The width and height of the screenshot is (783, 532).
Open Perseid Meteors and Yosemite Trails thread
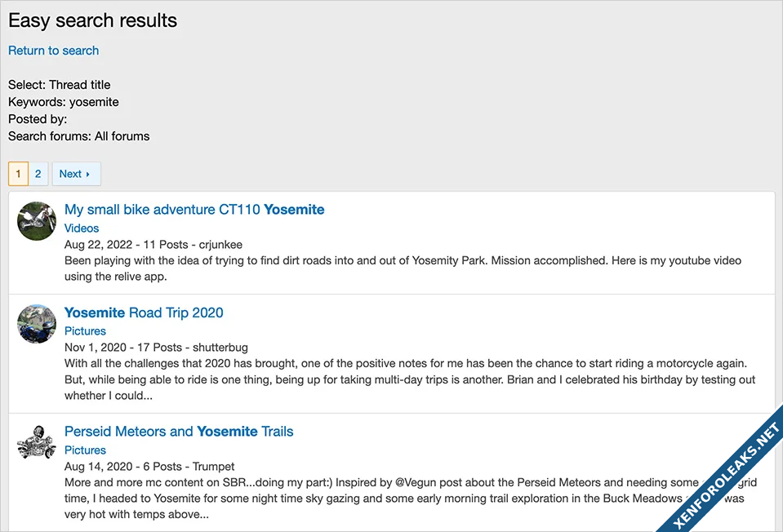click(x=179, y=432)
